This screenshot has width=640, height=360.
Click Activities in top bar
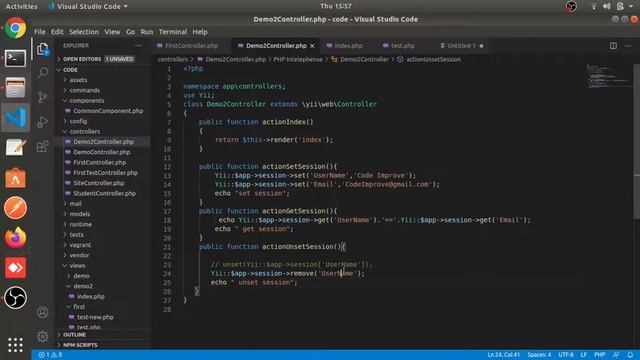[x=21, y=6]
